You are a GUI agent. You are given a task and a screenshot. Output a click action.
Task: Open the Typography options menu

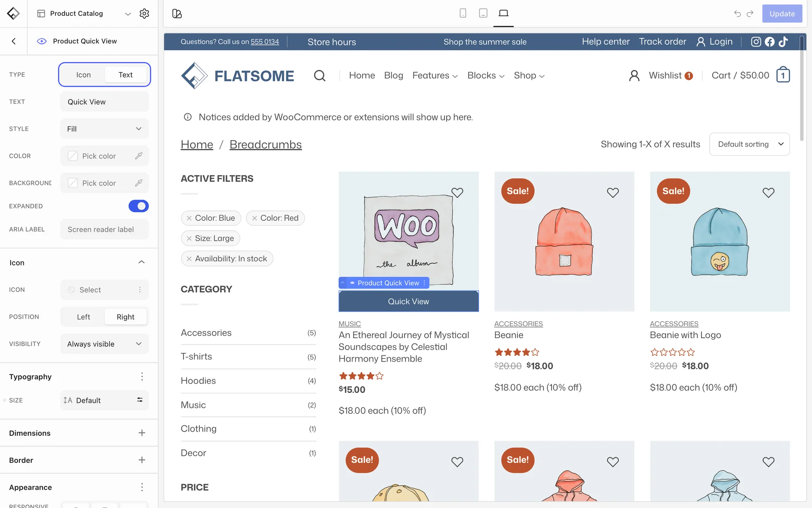(142, 377)
